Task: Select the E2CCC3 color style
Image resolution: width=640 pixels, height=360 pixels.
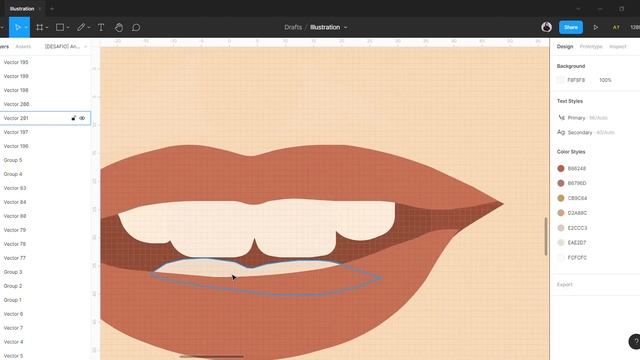Action: (x=572, y=228)
